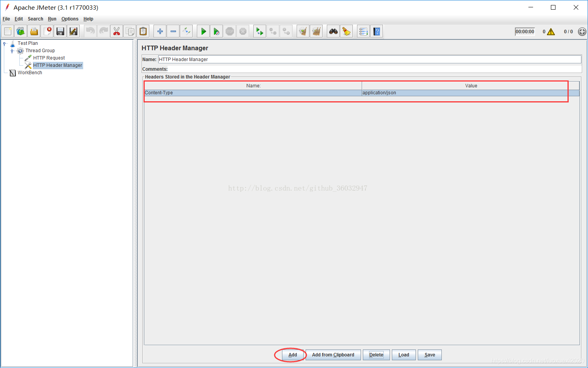Image resolution: width=588 pixels, height=368 pixels.
Task: Click the Undo arrow icon
Action: [x=91, y=31]
